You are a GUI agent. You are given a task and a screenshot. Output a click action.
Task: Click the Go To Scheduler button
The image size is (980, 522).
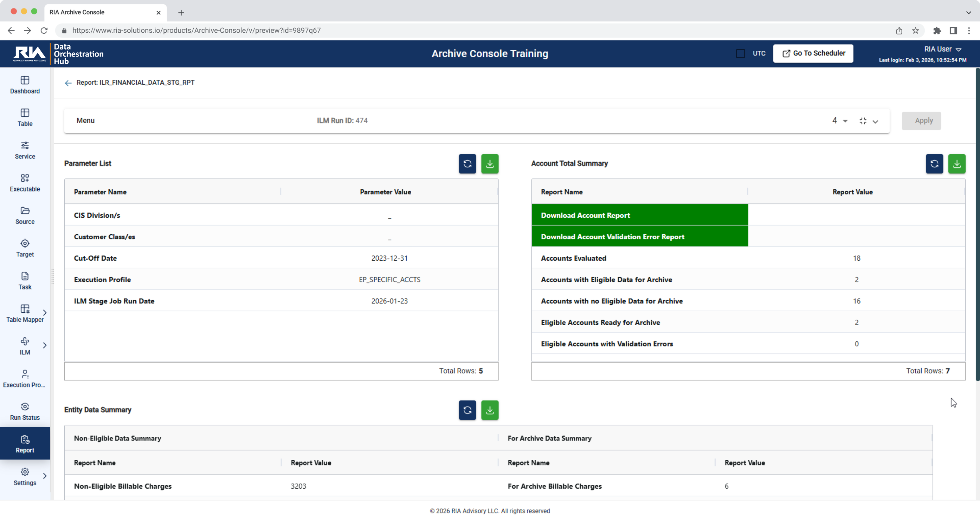(x=813, y=53)
